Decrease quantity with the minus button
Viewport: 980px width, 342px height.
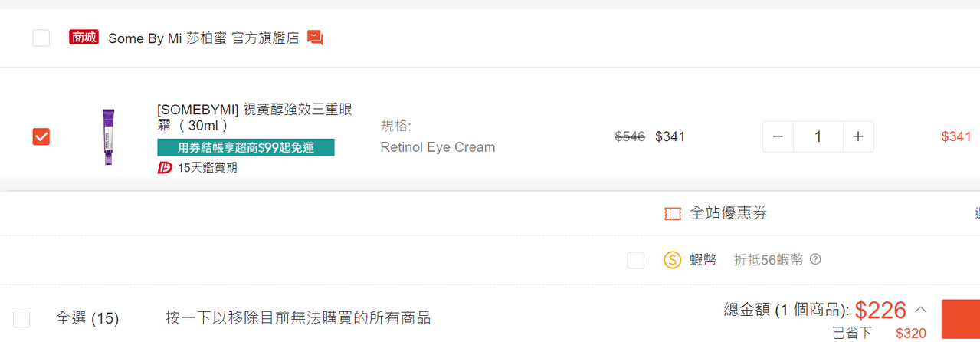tap(778, 136)
